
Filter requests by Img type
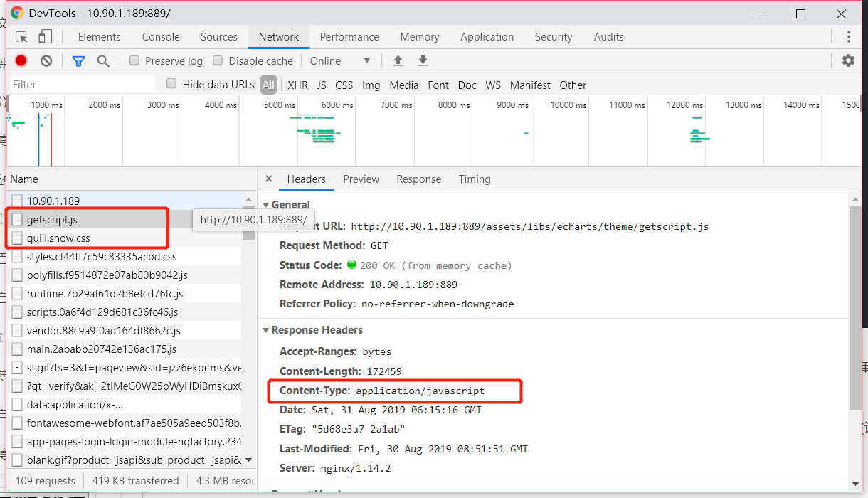coord(371,84)
